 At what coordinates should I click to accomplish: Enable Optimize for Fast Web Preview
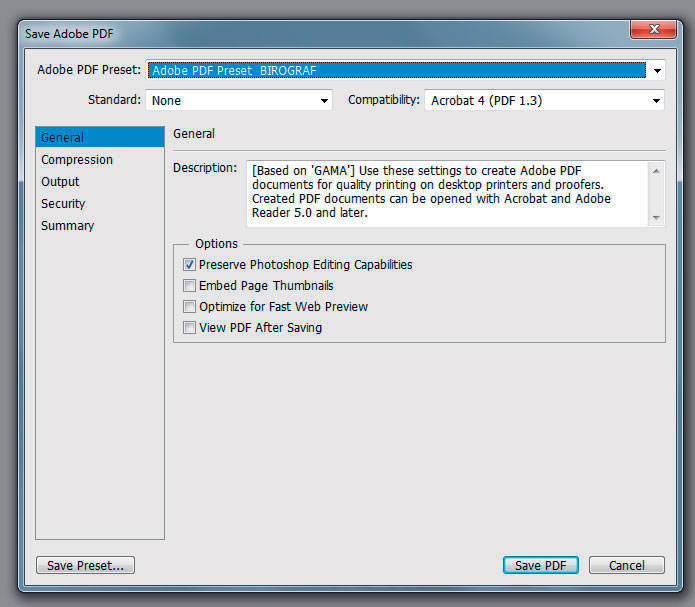coord(190,307)
